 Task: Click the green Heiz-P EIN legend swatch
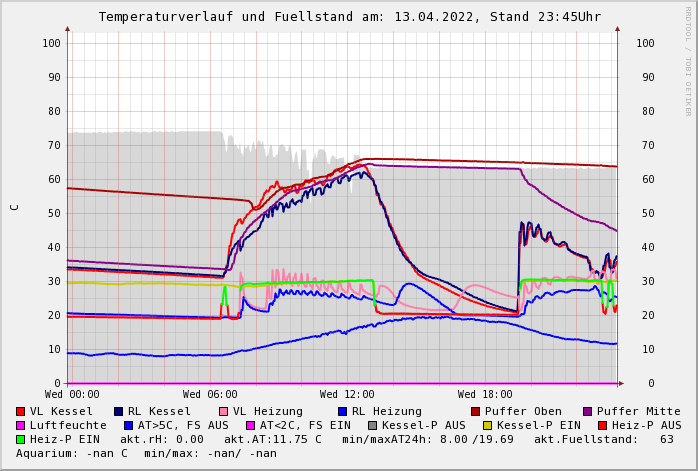pyautogui.click(x=21, y=439)
